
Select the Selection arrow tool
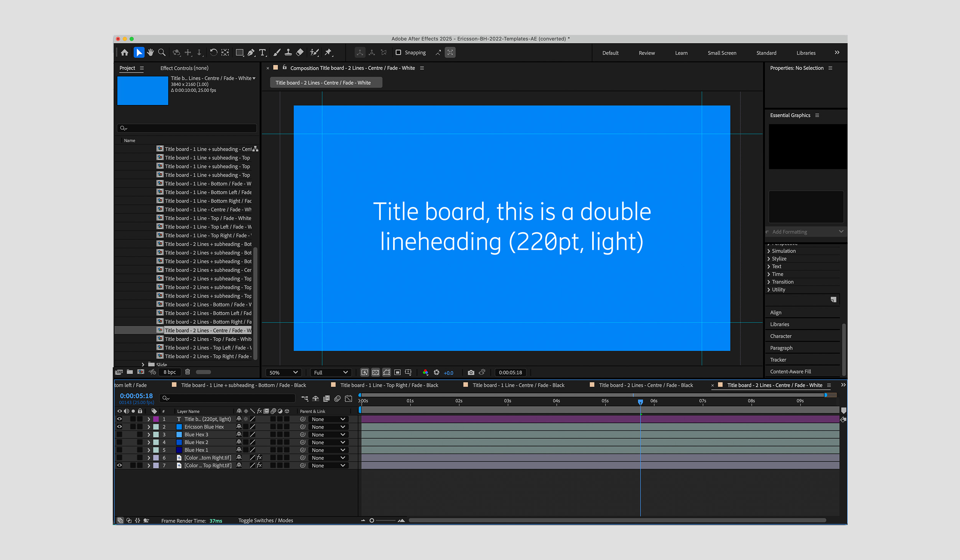pyautogui.click(x=139, y=53)
